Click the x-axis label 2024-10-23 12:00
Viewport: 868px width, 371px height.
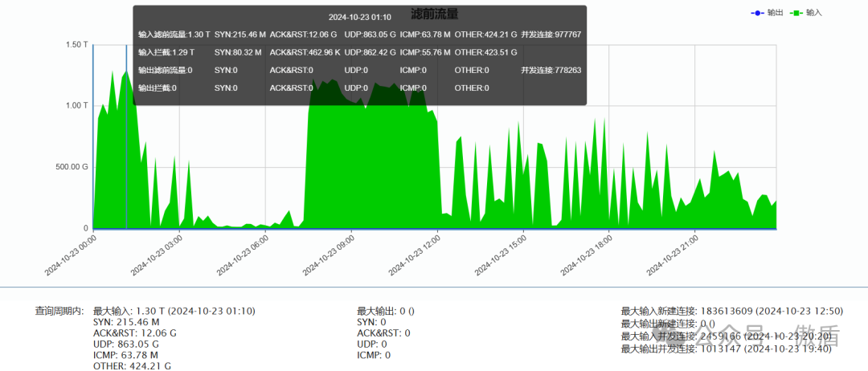pyautogui.click(x=414, y=255)
